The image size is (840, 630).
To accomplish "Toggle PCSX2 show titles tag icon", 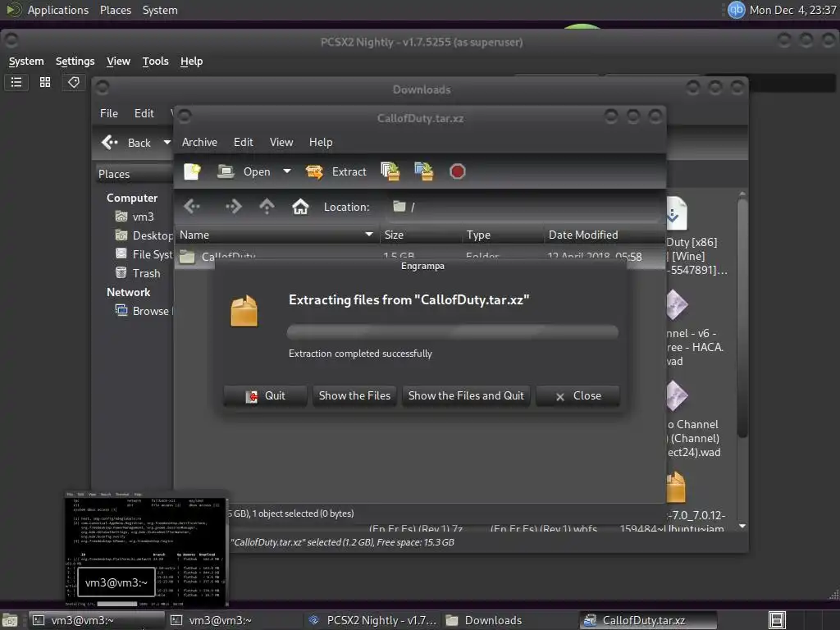I will (73, 82).
